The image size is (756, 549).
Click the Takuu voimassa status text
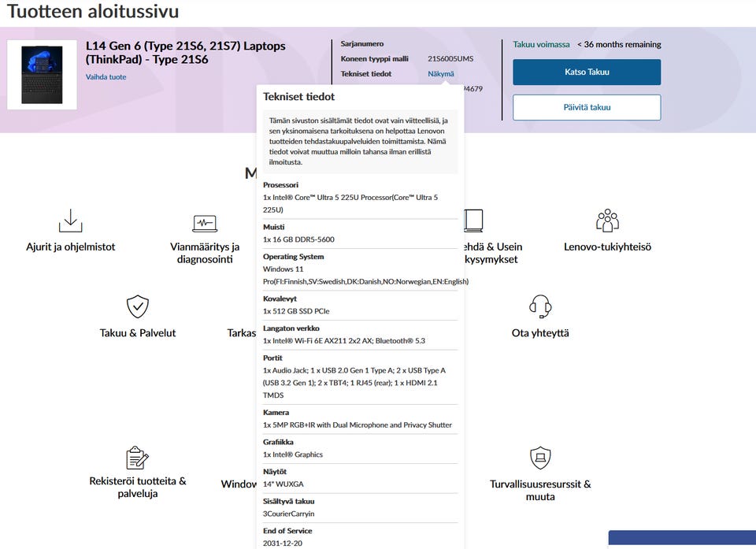541,44
